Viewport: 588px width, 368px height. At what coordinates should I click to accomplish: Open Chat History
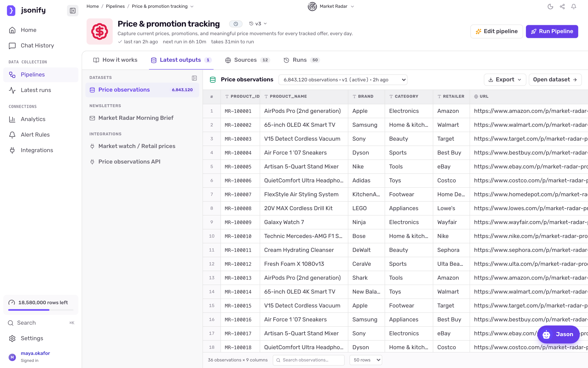(41, 46)
